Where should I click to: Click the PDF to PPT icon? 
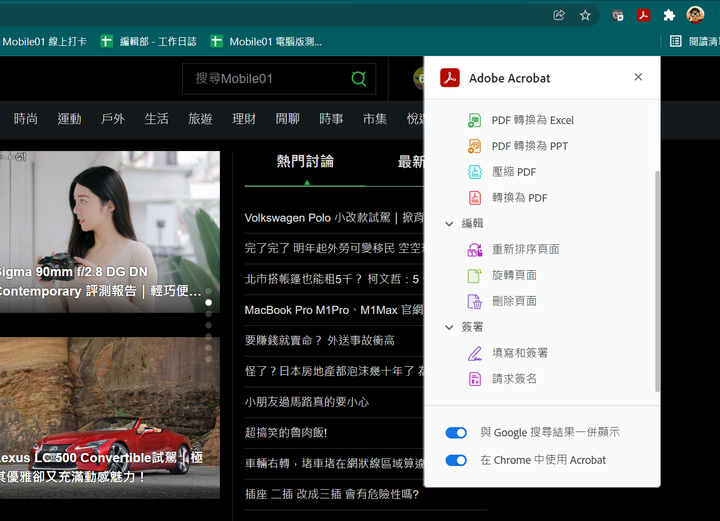pyautogui.click(x=474, y=146)
